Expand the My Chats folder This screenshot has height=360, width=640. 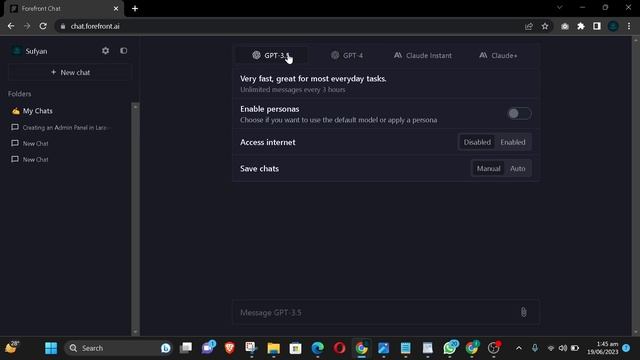click(x=38, y=111)
